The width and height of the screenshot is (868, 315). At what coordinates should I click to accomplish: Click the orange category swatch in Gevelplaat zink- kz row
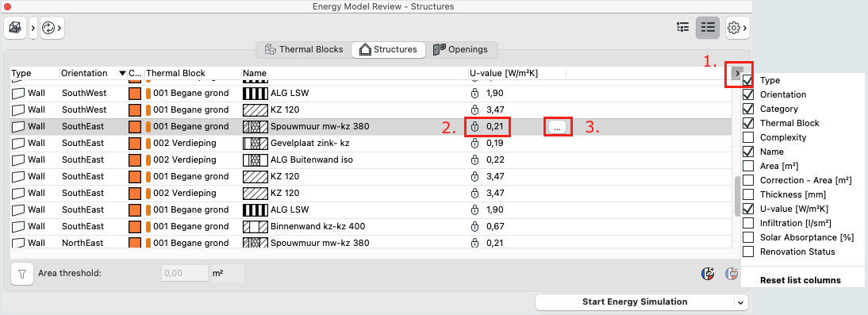pos(135,144)
